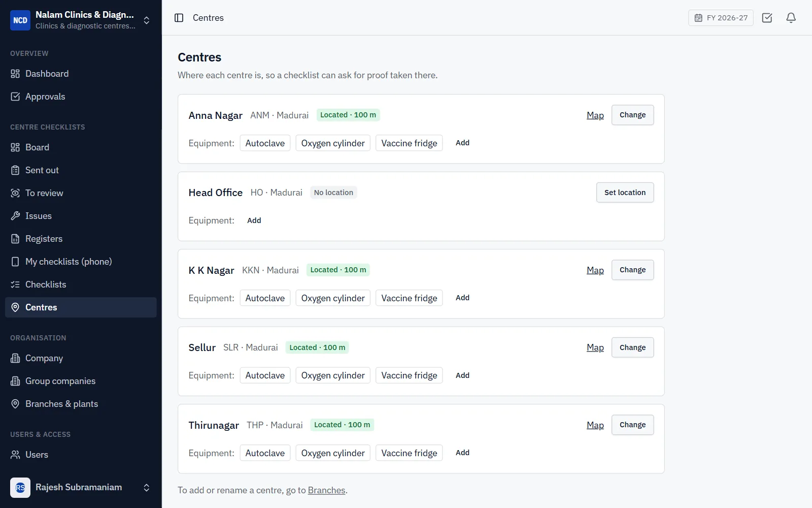Expand the Nalam Clinics company switcher
812x508 pixels.
[147, 20]
